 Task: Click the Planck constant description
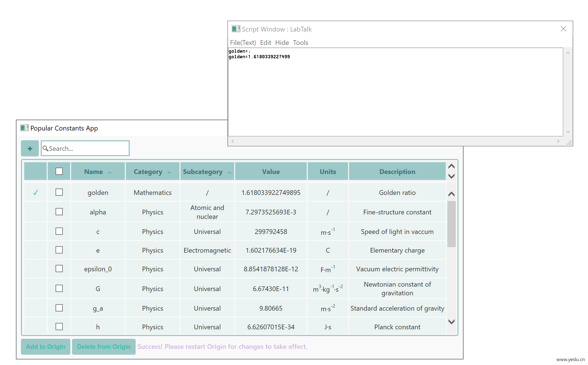point(397,327)
